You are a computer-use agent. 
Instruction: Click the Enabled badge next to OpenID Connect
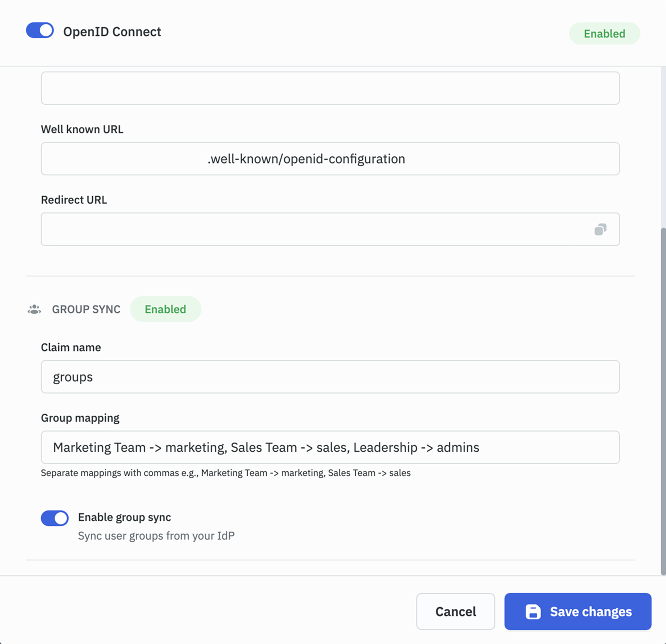[604, 33]
